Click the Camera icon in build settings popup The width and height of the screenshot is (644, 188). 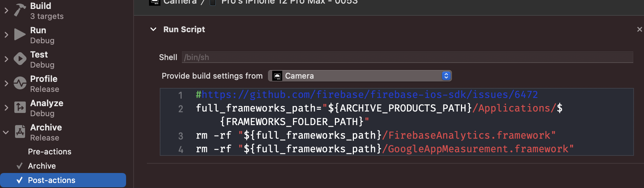click(x=277, y=76)
